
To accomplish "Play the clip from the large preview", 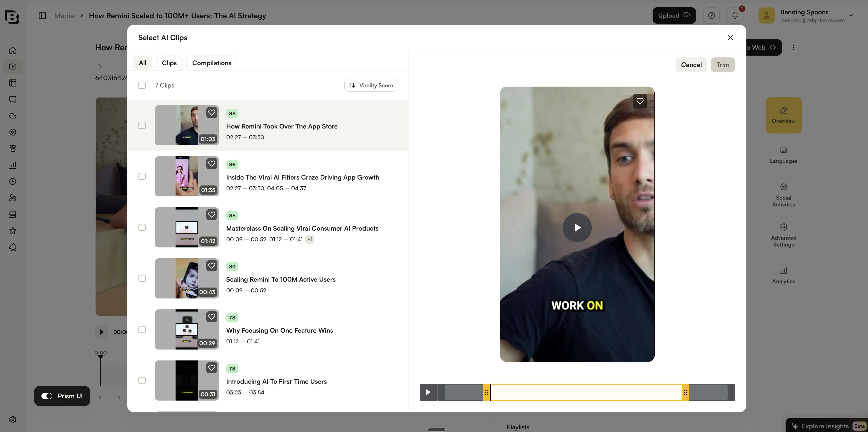I will 577,228.
